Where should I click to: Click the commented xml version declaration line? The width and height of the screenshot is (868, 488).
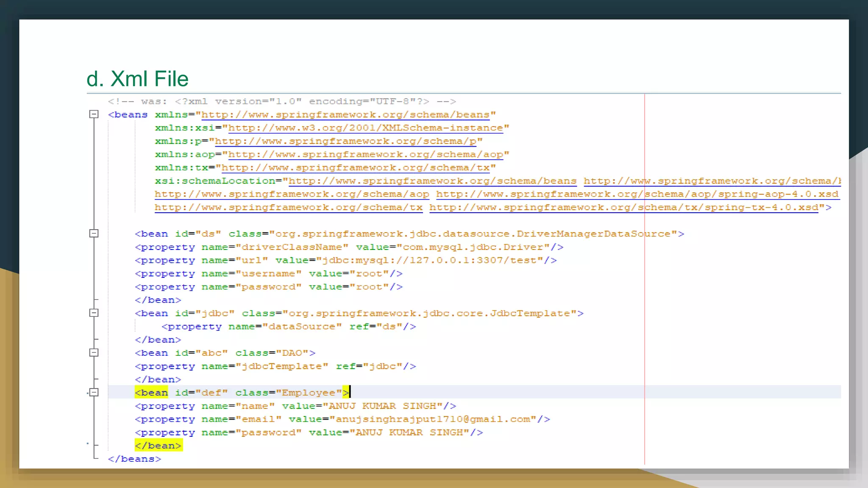pyautogui.click(x=282, y=101)
